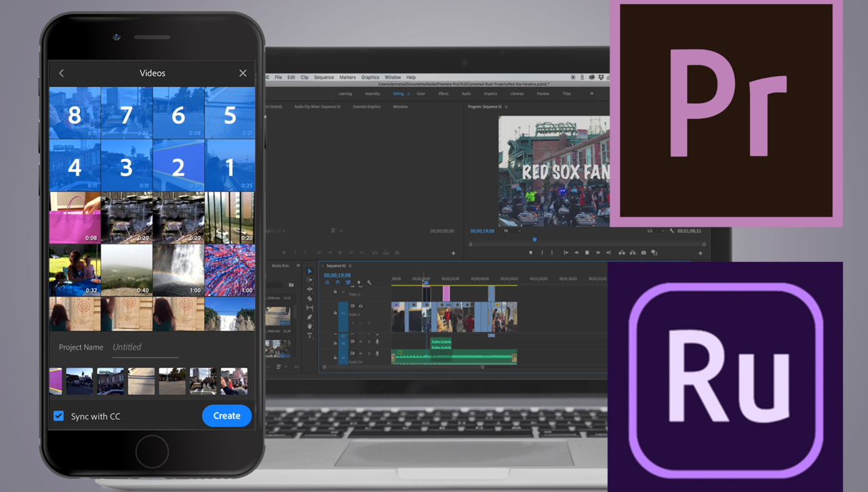Open timeline wrench display settings
This screenshot has height=492, width=868.
click(x=369, y=283)
